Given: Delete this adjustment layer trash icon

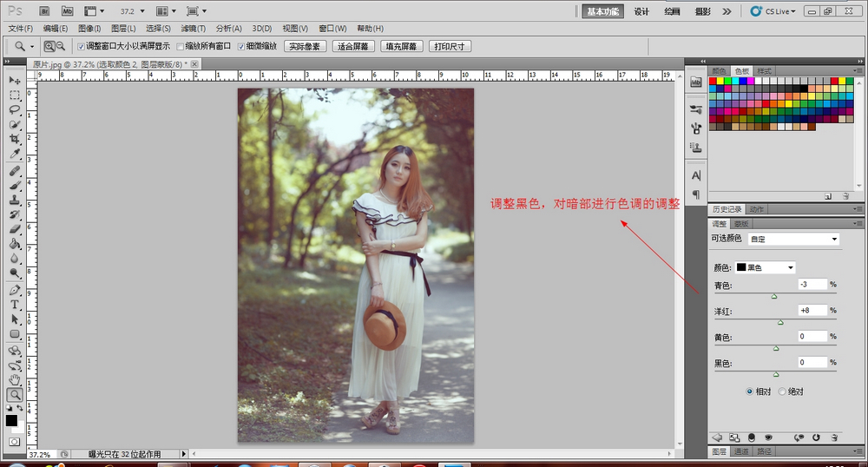Looking at the screenshot, I should point(834,437).
